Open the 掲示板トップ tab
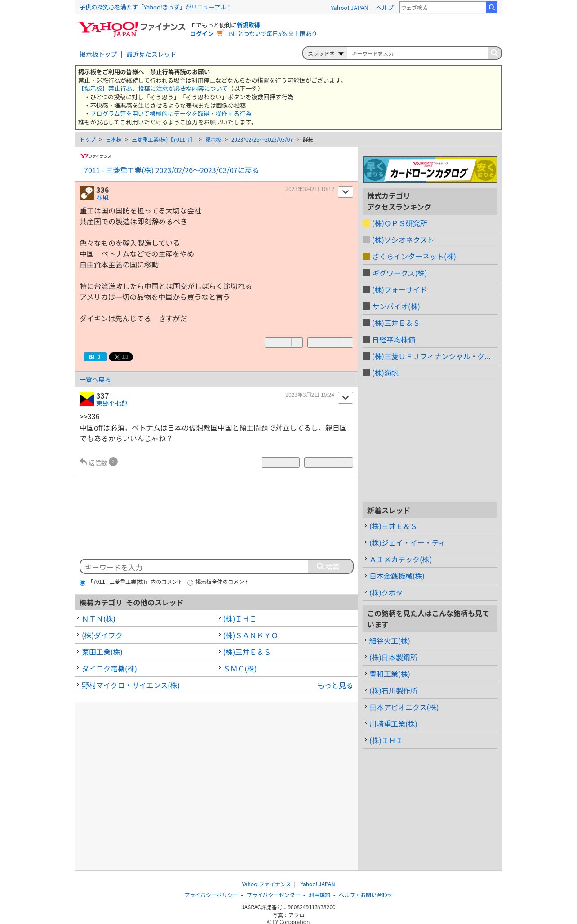The width and height of the screenshot is (577, 924). pos(98,54)
